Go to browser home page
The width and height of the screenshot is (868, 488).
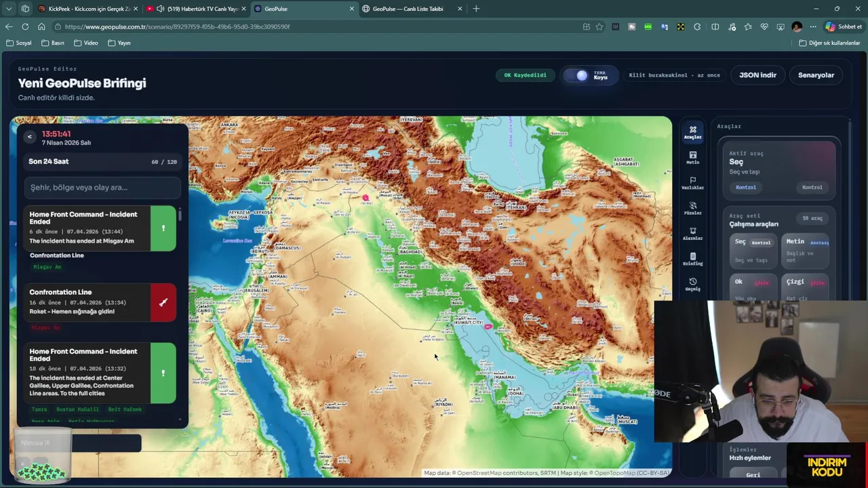pos(41,26)
